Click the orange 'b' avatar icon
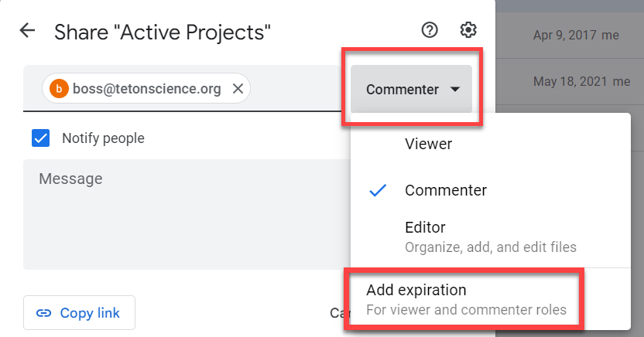644x337 pixels. click(x=59, y=89)
